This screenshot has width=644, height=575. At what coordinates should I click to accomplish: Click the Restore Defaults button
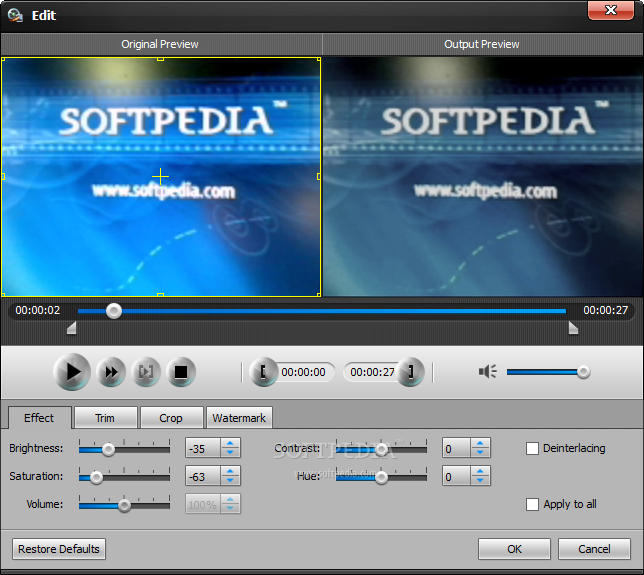click(x=59, y=549)
